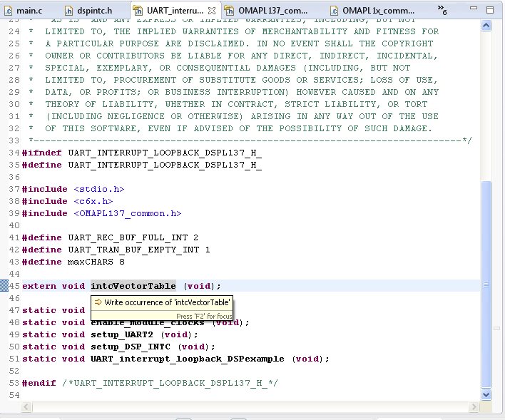The height and width of the screenshot is (420, 505).
Task: Click on '#ifndef' at line 34
Action: (42, 153)
